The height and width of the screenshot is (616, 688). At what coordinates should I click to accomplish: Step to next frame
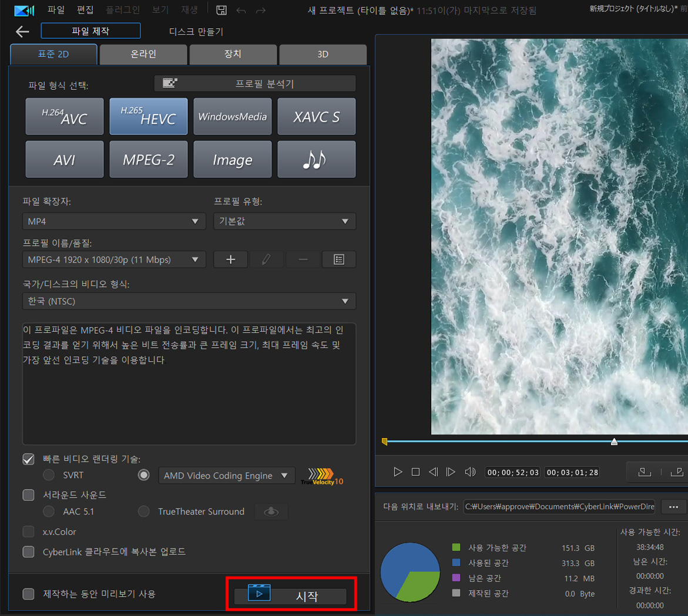[x=451, y=472]
